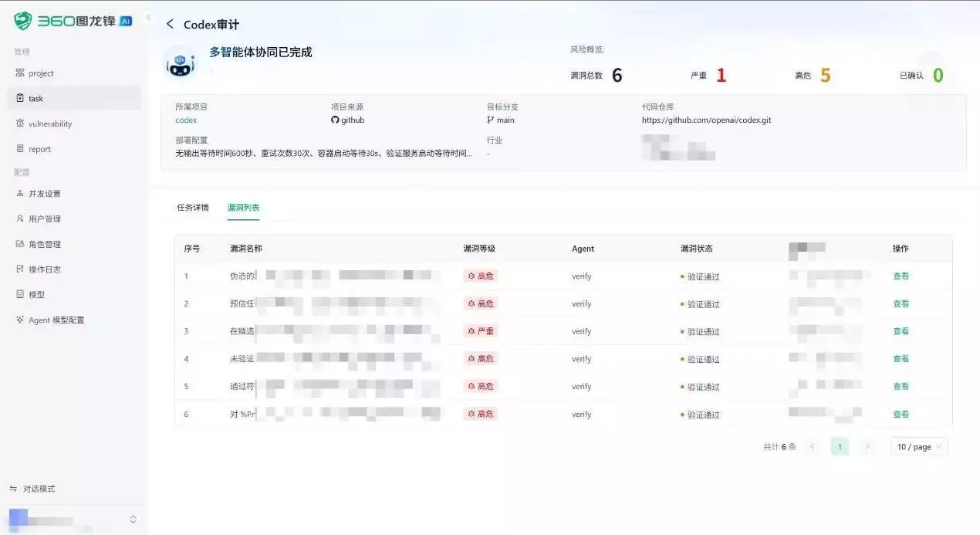Open the codex project link
Screen dimensions: 980x535
(x=186, y=120)
